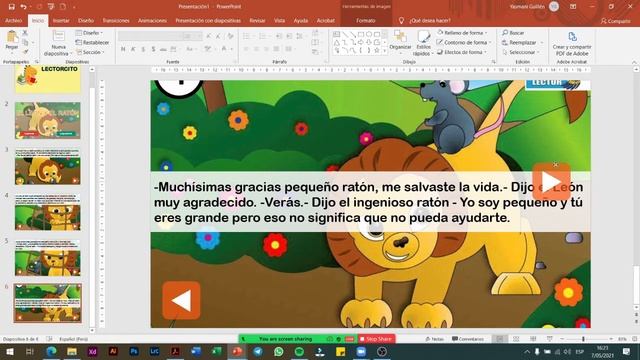Switch to the Insertar tab
Screen dimensions: 640x360
pos(61,20)
